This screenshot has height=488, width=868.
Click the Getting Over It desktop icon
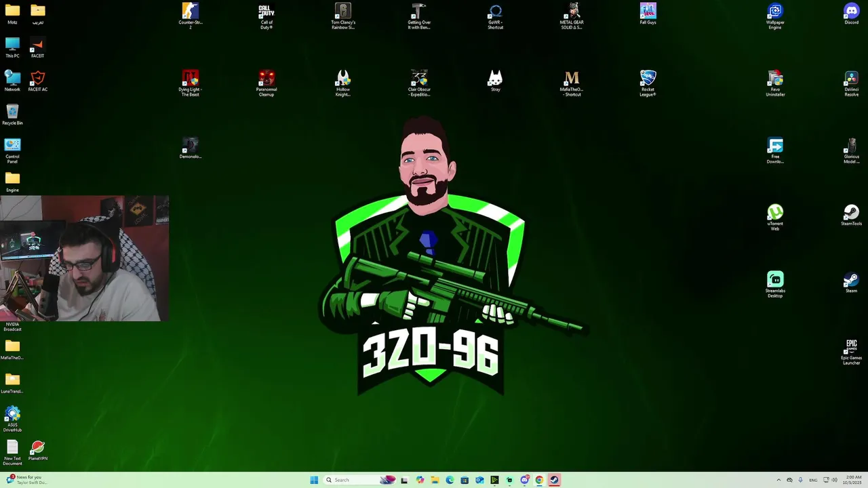[x=419, y=16]
